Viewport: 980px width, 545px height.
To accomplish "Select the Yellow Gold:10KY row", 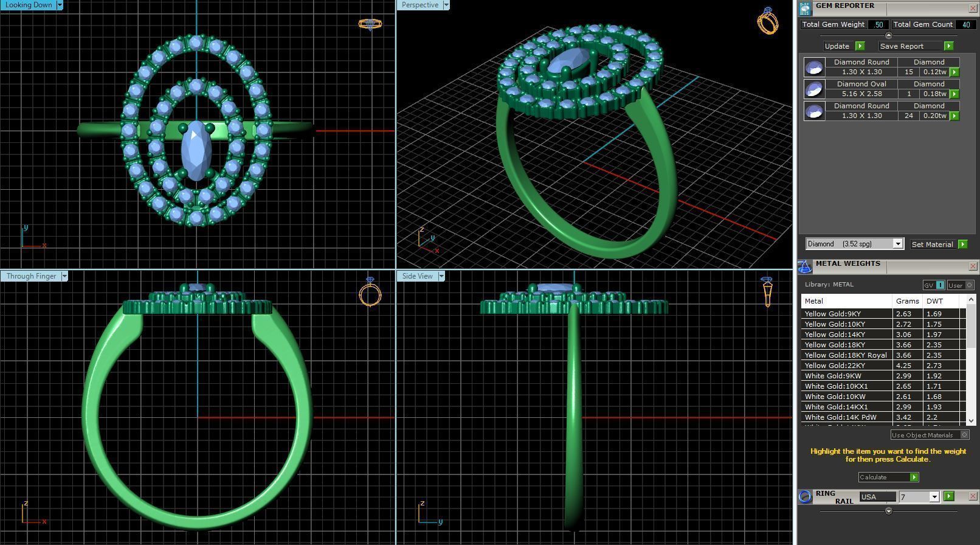I will tap(883, 324).
